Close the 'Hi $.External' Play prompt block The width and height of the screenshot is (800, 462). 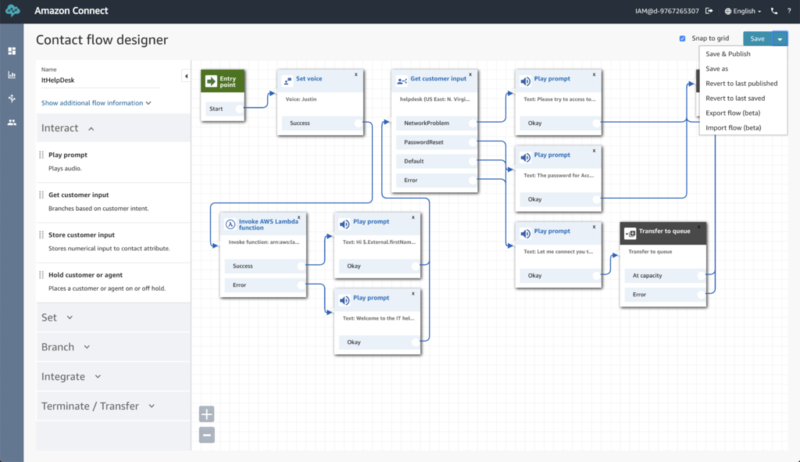pyautogui.click(x=413, y=217)
